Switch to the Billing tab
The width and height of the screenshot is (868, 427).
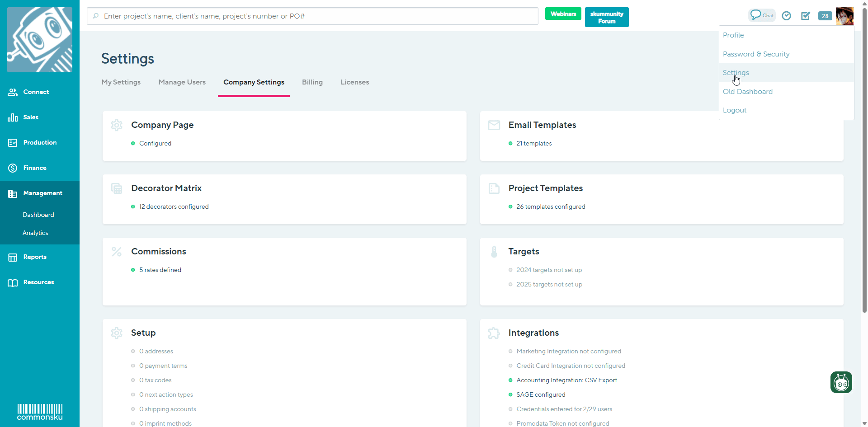(312, 82)
